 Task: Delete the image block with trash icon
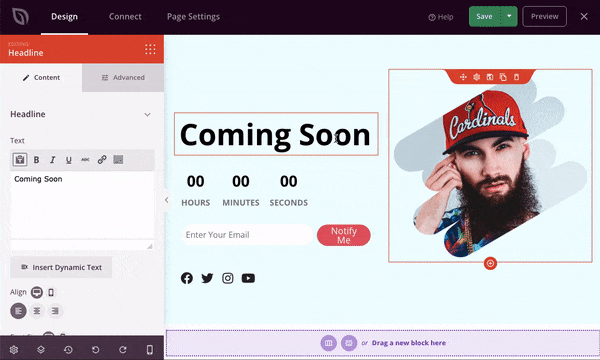click(516, 77)
